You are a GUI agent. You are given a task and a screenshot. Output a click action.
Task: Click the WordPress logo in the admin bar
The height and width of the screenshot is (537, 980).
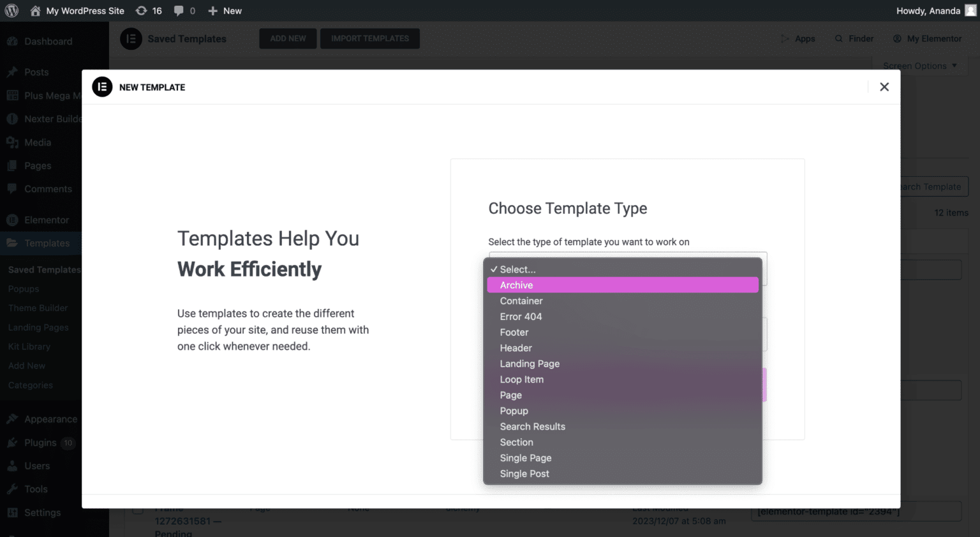coord(11,10)
